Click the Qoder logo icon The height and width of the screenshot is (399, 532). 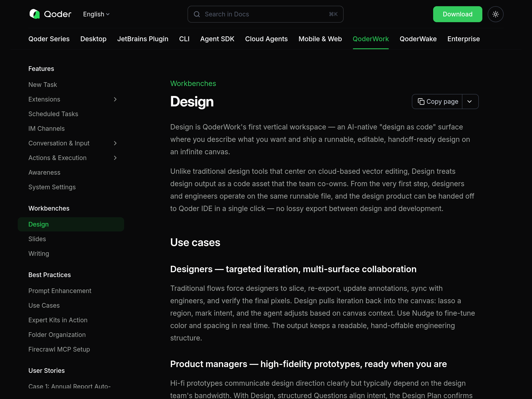coord(34,14)
